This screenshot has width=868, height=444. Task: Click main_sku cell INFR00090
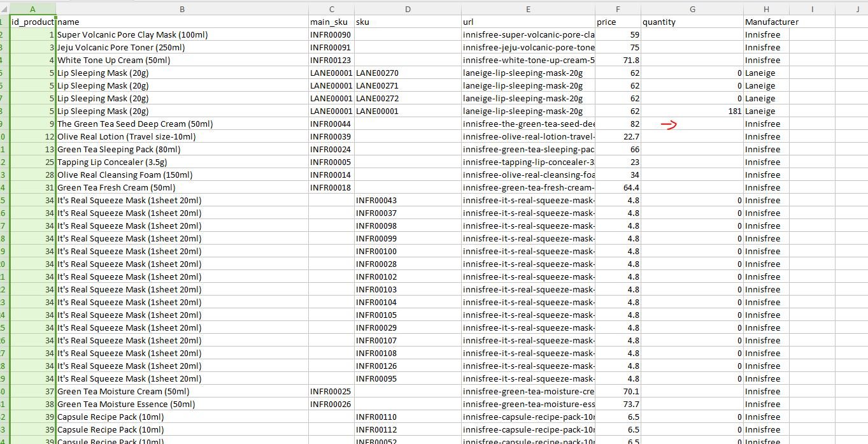[331, 34]
